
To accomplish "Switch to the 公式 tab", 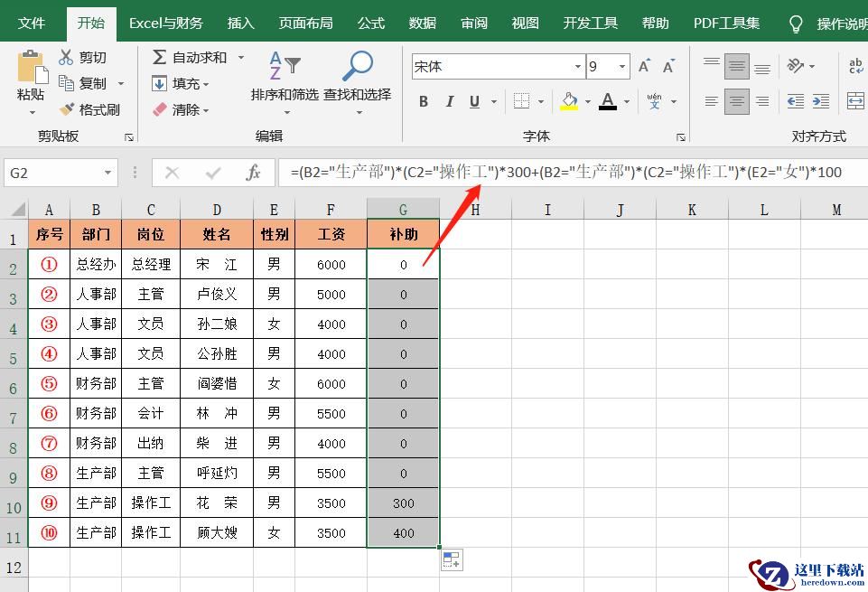I will [371, 23].
